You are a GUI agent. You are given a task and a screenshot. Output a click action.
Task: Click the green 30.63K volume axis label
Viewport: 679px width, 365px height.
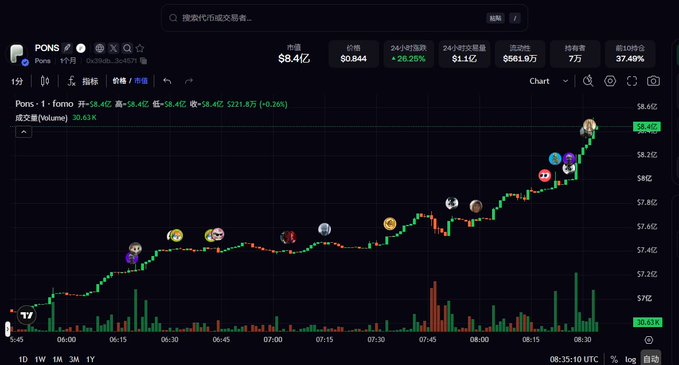pos(647,322)
